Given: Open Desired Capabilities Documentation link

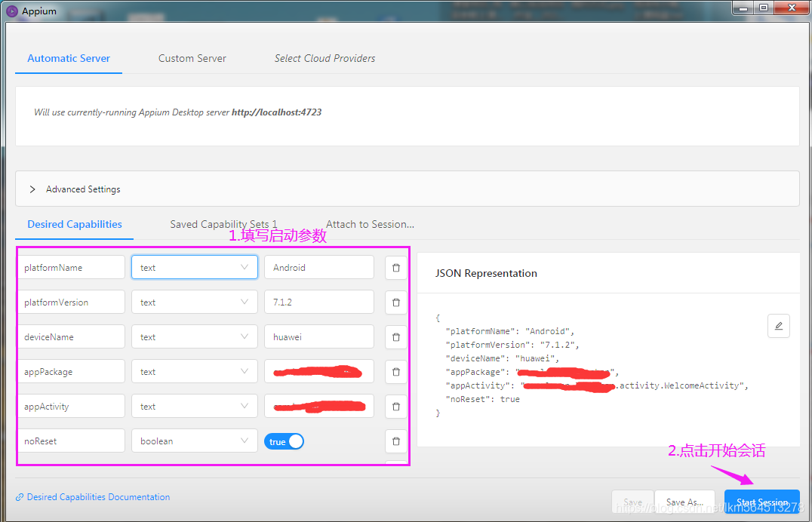Looking at the screenshot, I should click(x=94, y=496).
